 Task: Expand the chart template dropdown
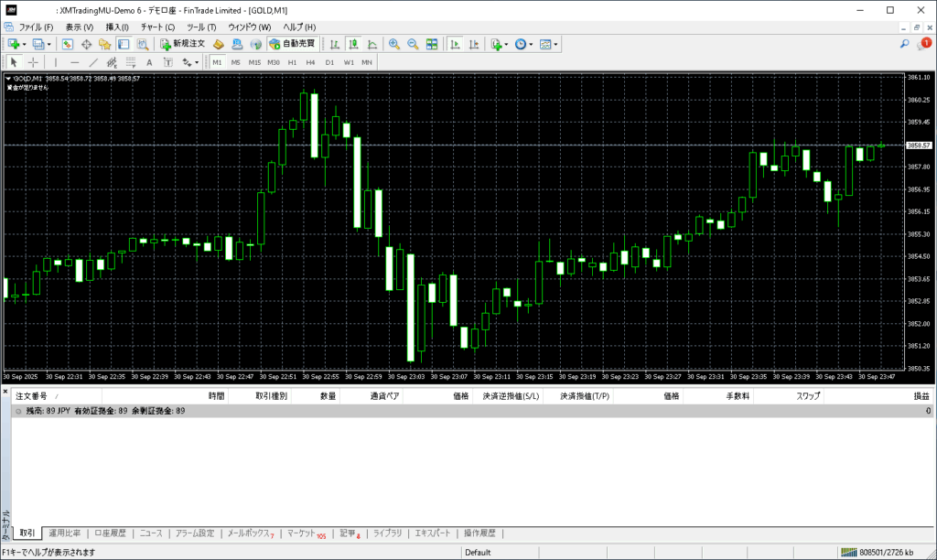[x=555, y=44]
